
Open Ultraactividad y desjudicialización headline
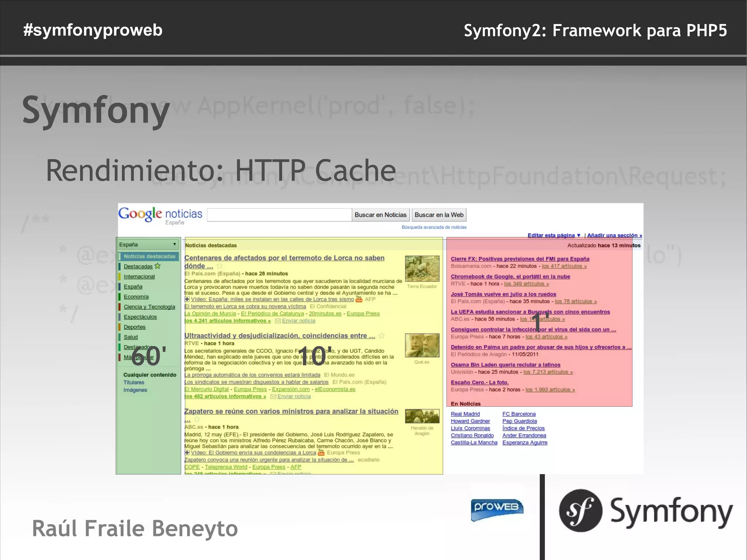click(x=280, y=336)
